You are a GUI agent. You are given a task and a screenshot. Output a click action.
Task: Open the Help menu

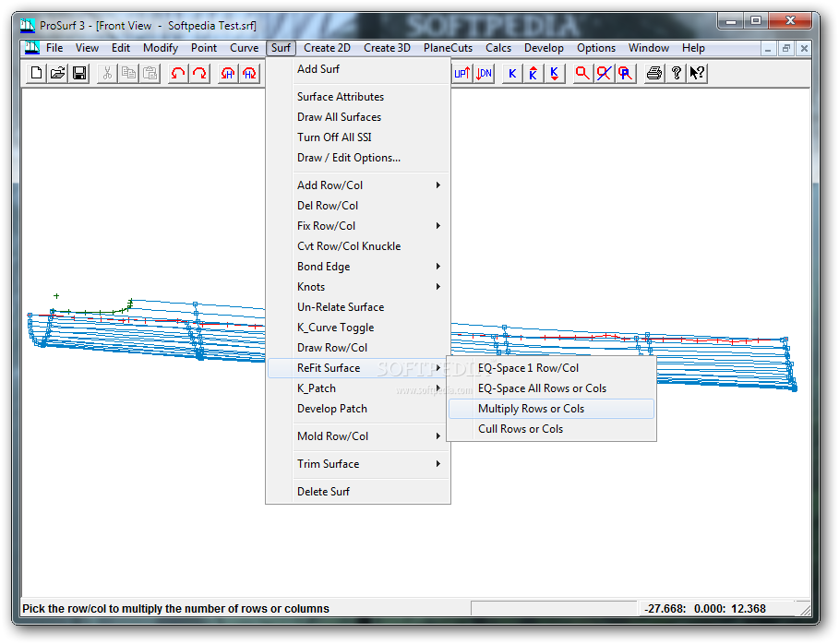(x=693, y=48)
